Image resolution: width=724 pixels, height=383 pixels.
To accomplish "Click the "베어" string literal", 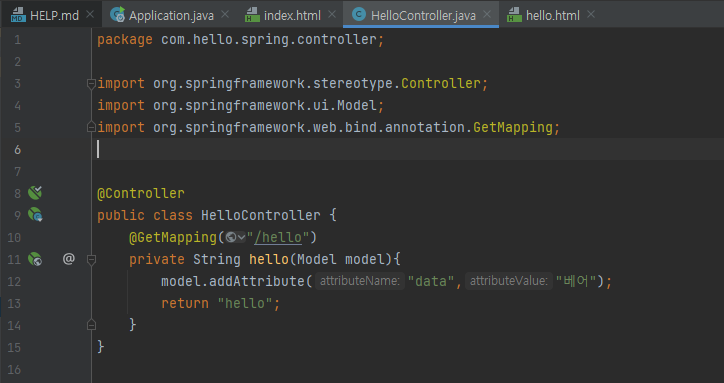I will (576, 281).
